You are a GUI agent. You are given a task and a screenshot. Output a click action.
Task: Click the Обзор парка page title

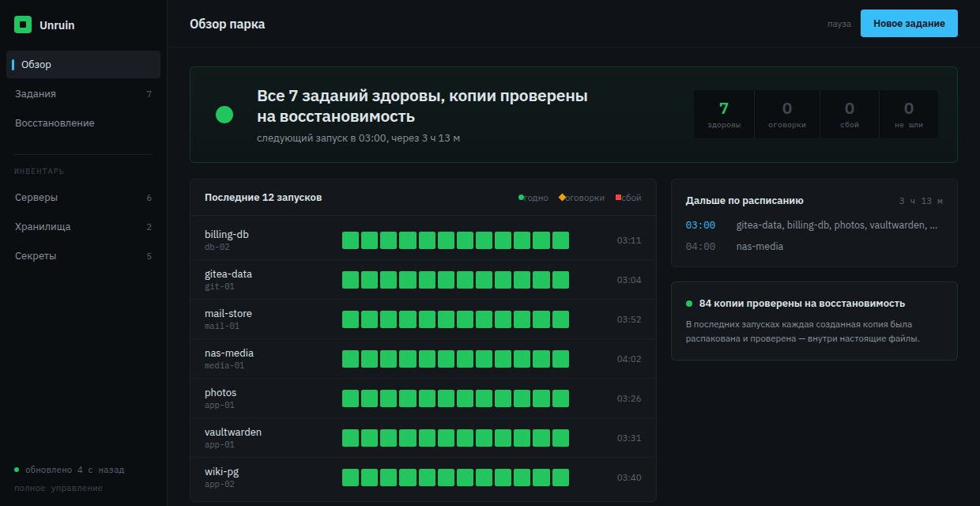(x=227, y=24)
